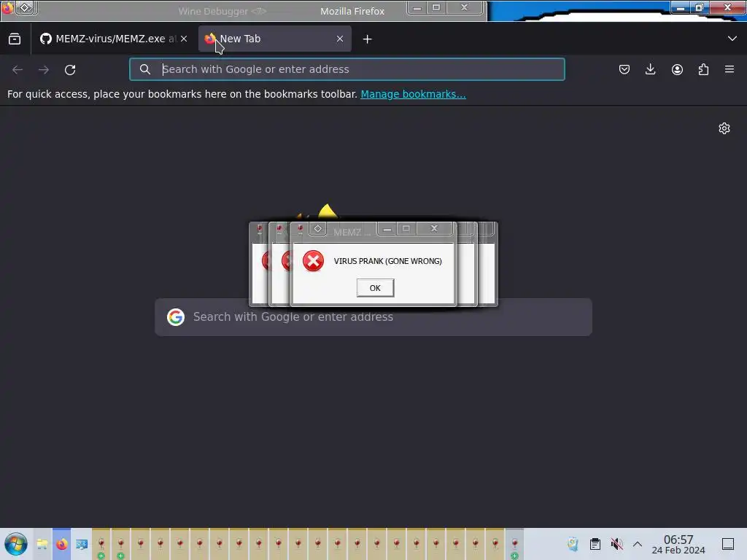Open the Firefox account menu
Screen dimensions: 747x560
(x=677, y=69)
